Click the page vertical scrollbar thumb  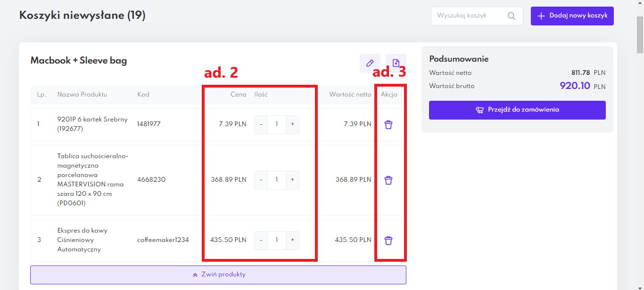tap(640, 35)
